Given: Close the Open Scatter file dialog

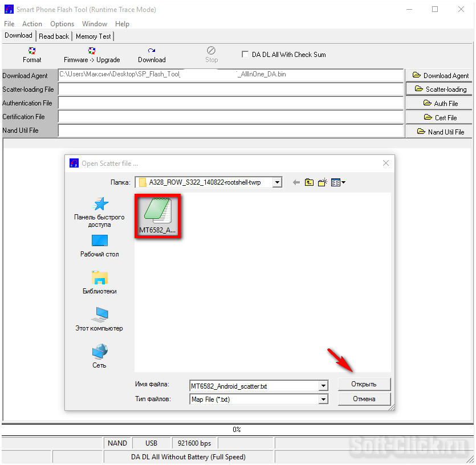Looking at the screenshot, I should tap(386, 163).
